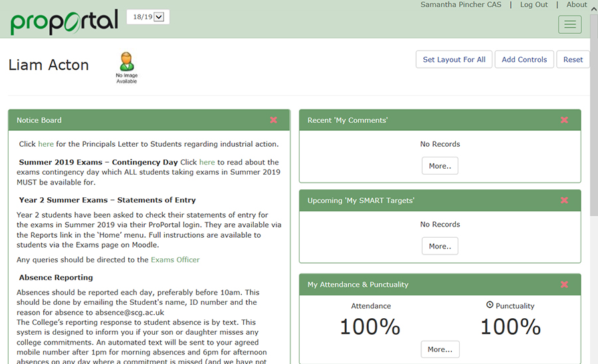Click the Add Controls button
This screenshot has height=364, width=598.
(524, 60)
